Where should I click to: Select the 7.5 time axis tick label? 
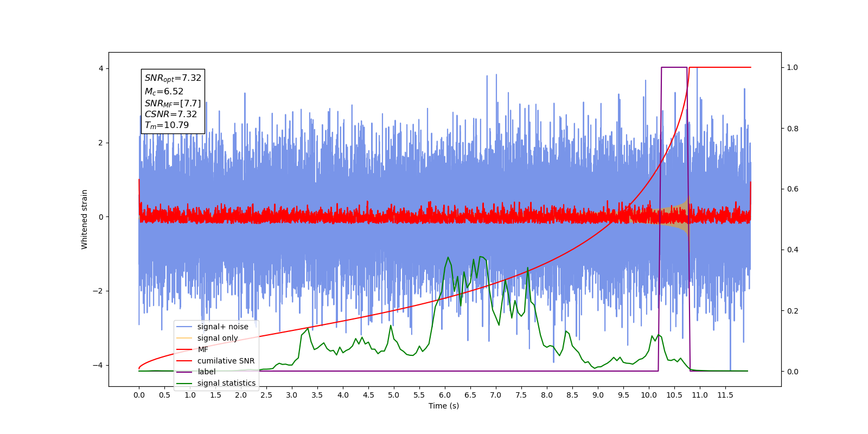tap(521, 395)
